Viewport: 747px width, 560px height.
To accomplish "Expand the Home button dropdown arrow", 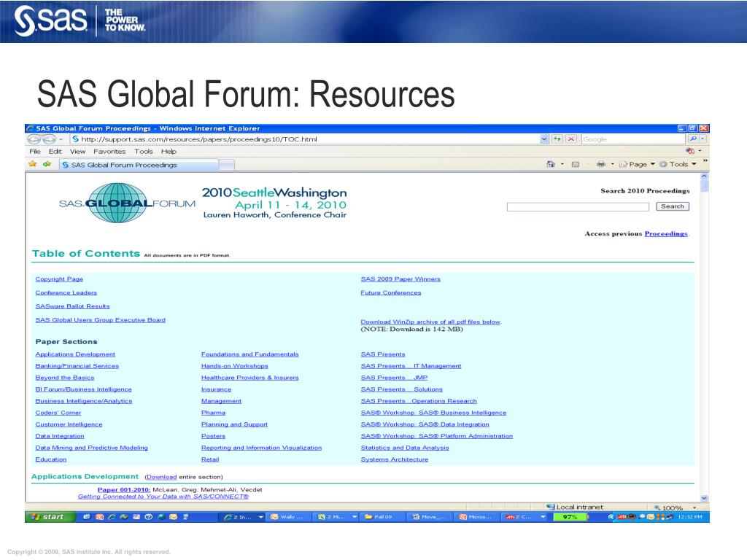I will click(562, 164).
